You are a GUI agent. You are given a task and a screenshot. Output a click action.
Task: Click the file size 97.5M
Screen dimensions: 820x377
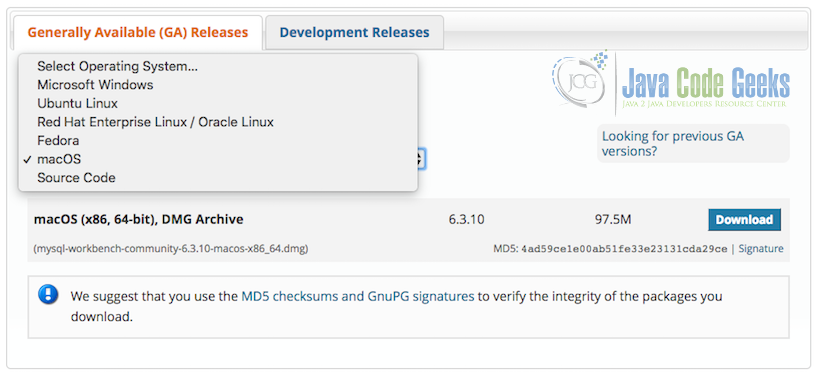613,220
